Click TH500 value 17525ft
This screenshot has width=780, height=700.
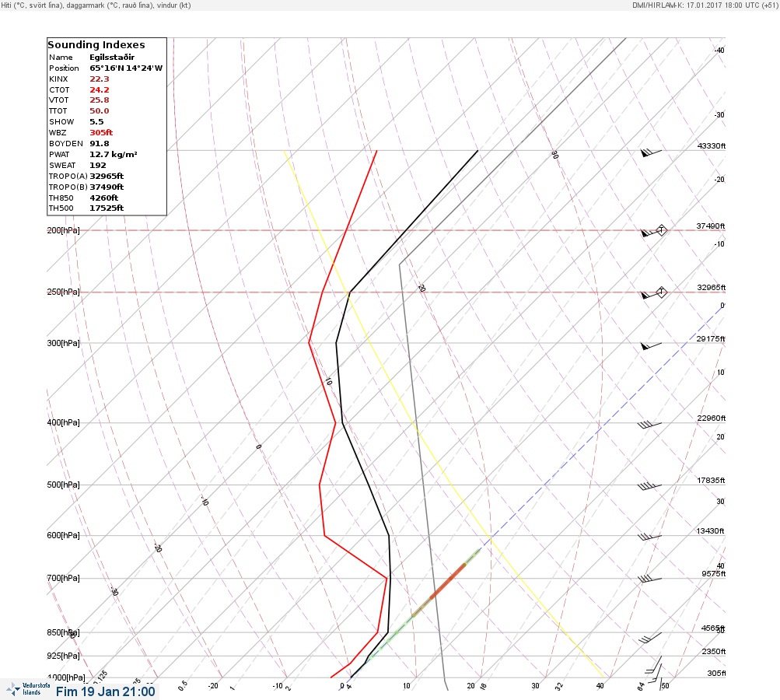point(107,208)
